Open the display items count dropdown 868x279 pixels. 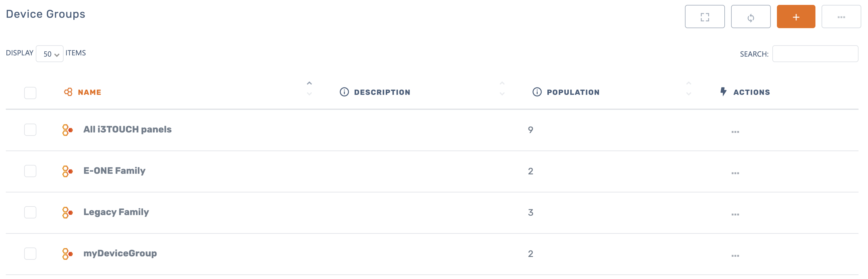coord(50,54)
